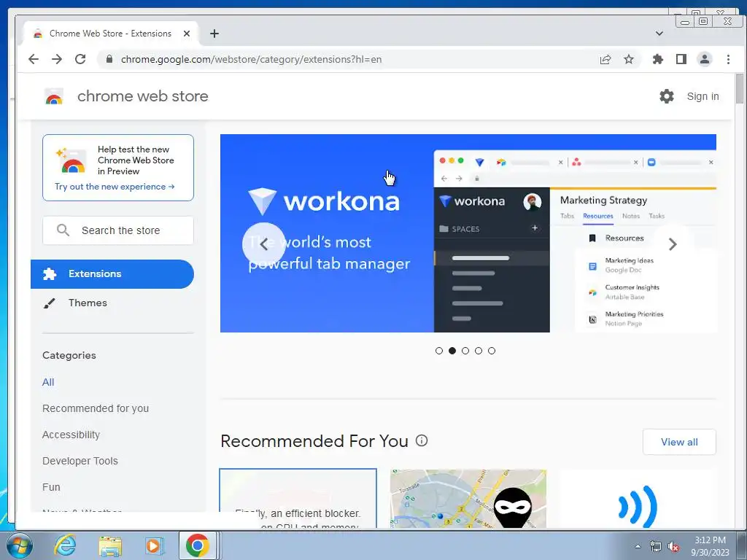747x560 pixels.
Task: Share this page using the share icon
Action: point(605,59)
